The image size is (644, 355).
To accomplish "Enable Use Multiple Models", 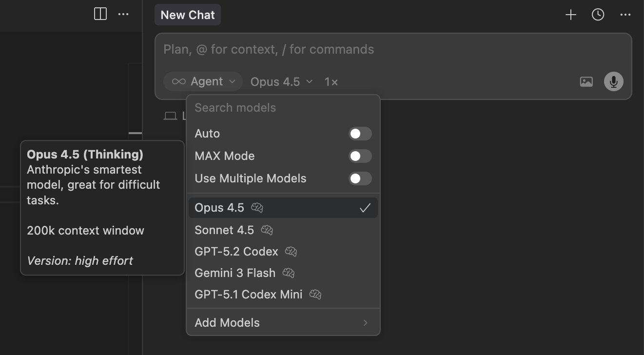I will [360, 178].
